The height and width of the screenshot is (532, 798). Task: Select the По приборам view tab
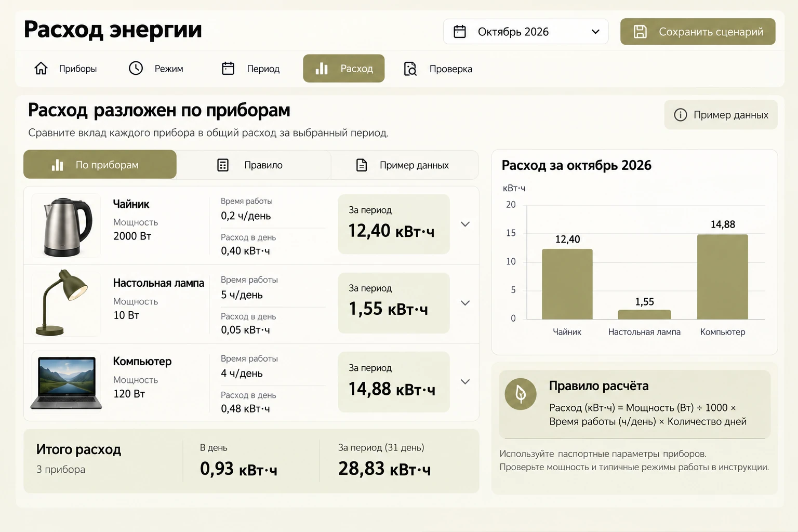100,165
